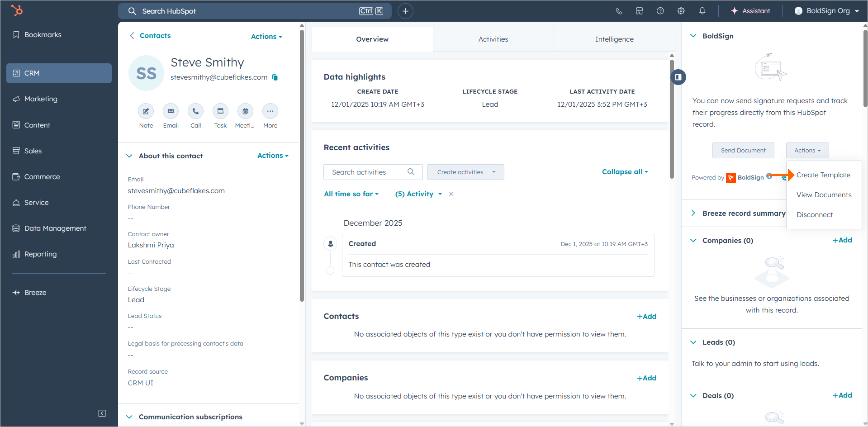The height and width of the screenshot is (427, 868).
Task: Open the Assistant button
Action: click(750, 11)
